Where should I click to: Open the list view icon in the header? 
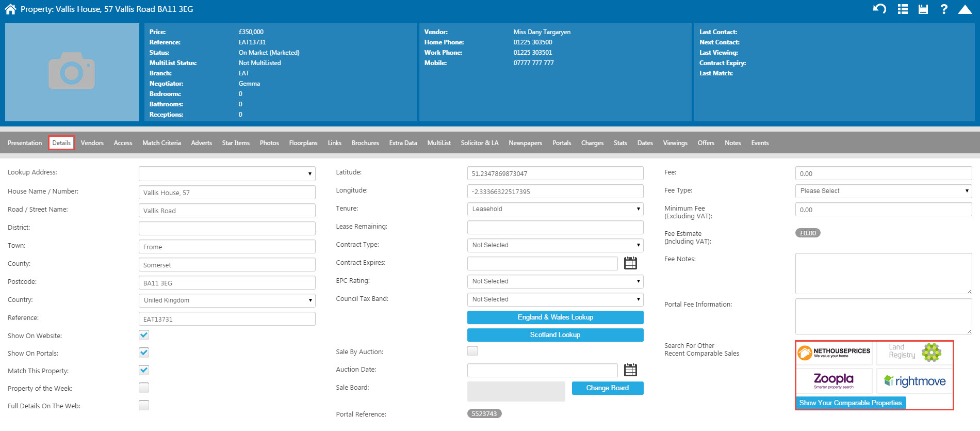coord(903,9)
